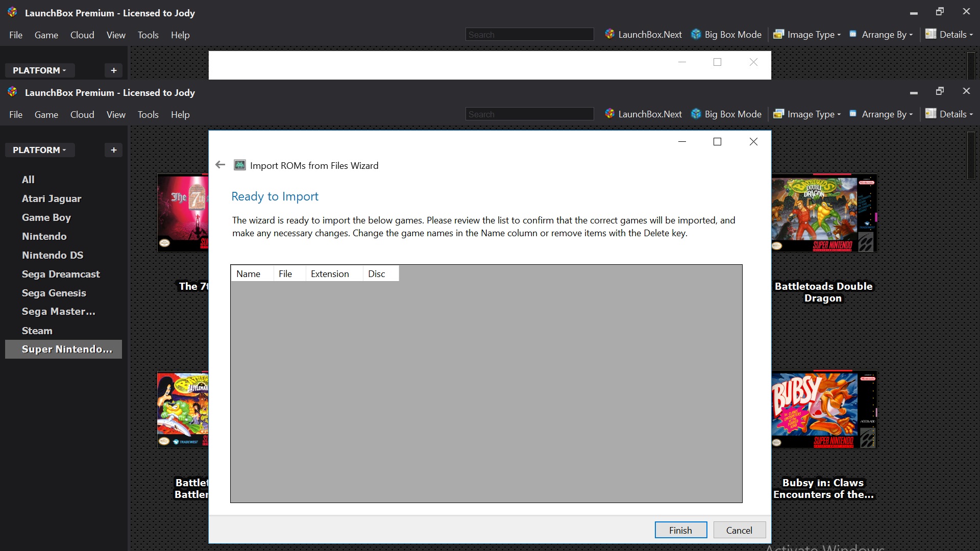The height and width of the screenshot is (551, 980).
Task: Open Arrange By dropdown in upper window
Action: [881, 35]
